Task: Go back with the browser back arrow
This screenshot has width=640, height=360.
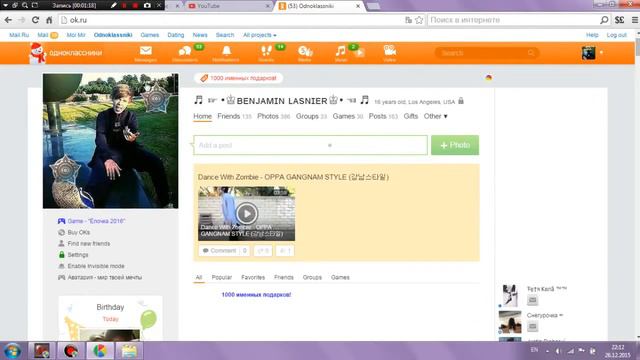Action: tap(8, 20)
